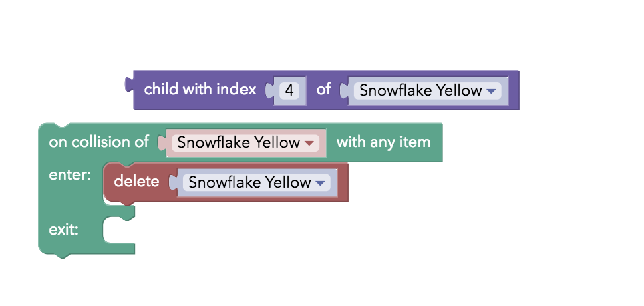Click the connector of the delete block's Snowflake input
Screen dimensions: 644x306
(173, 183)
